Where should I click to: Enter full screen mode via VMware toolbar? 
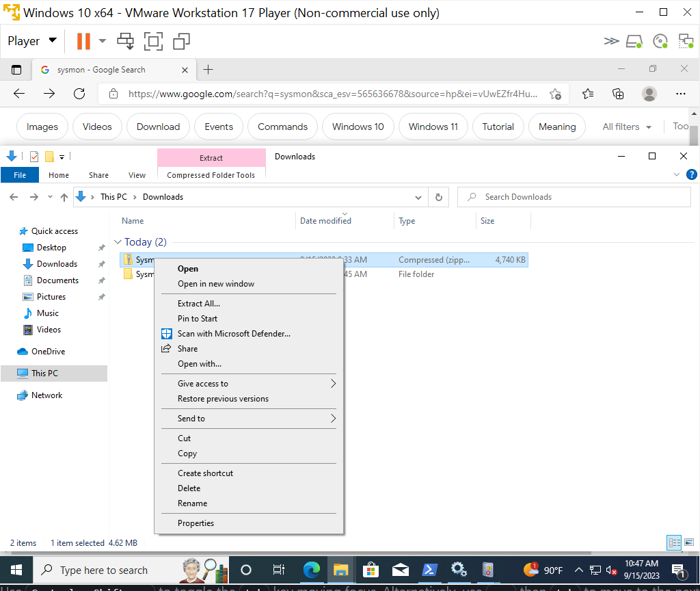point(153,41)
